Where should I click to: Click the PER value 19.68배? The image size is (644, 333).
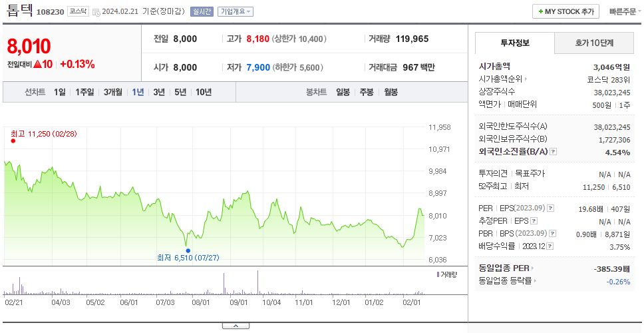click(x=591, y=209)
